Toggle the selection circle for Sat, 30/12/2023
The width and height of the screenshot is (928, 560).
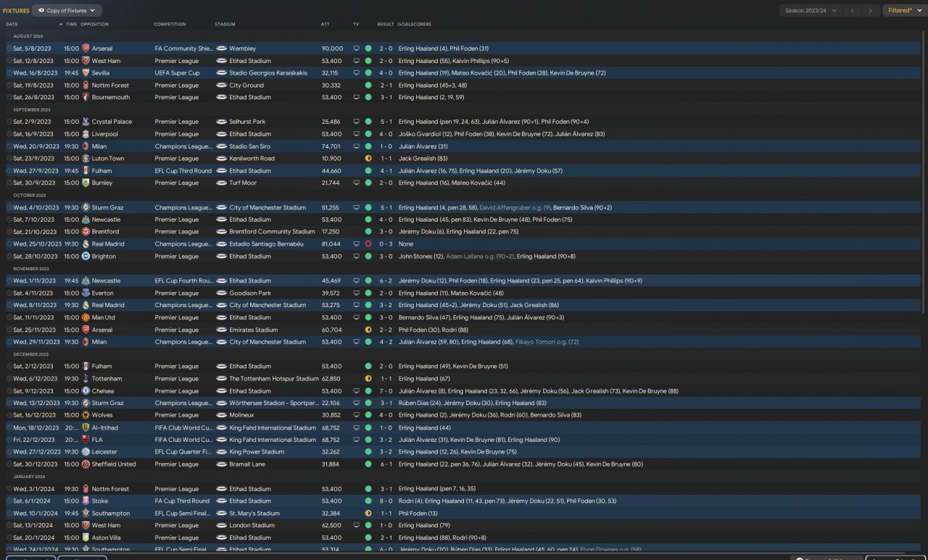click(9, 464)
